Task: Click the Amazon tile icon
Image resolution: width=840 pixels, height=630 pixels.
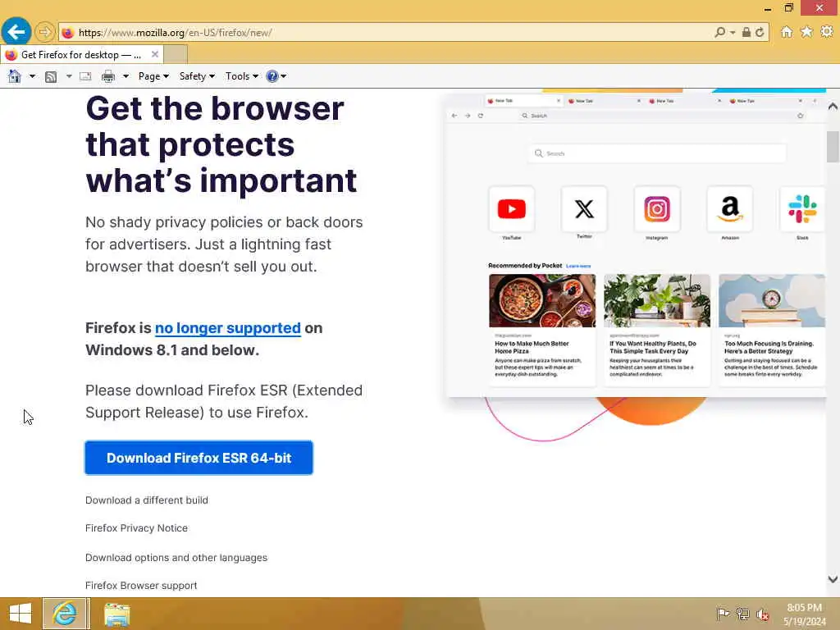Action: click(x=729, y=209)
